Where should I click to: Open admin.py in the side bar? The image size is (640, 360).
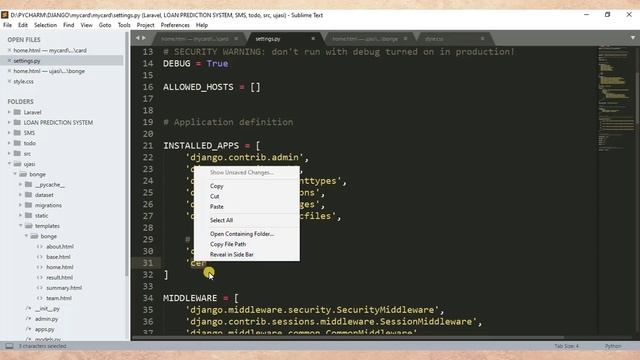[x=46, y=319]
